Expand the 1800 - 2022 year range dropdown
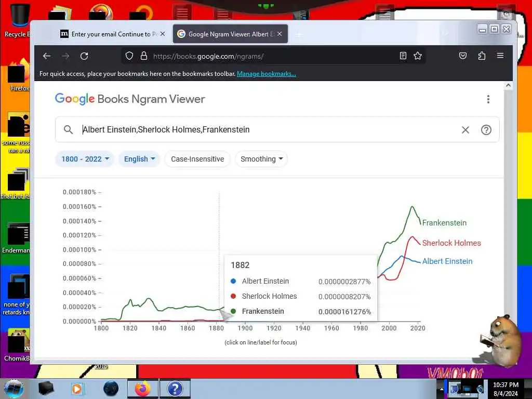Viewport: 532px width, 399px height. click(85, 159)
